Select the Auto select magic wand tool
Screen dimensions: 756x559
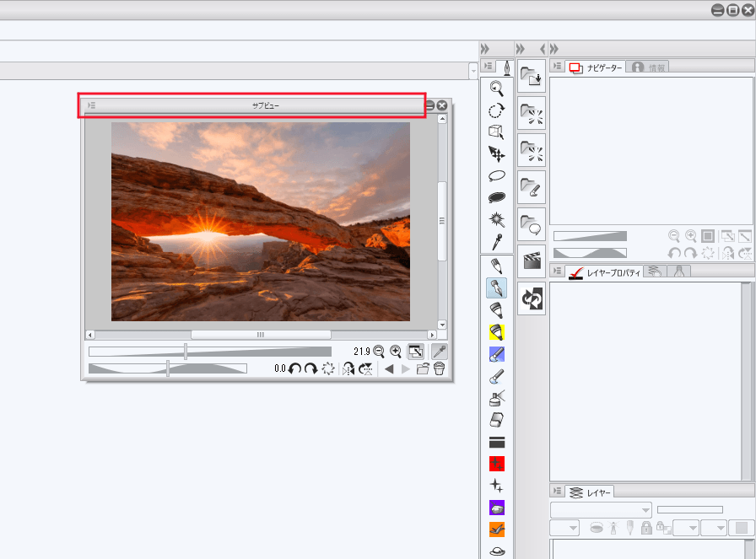[497, 219]
